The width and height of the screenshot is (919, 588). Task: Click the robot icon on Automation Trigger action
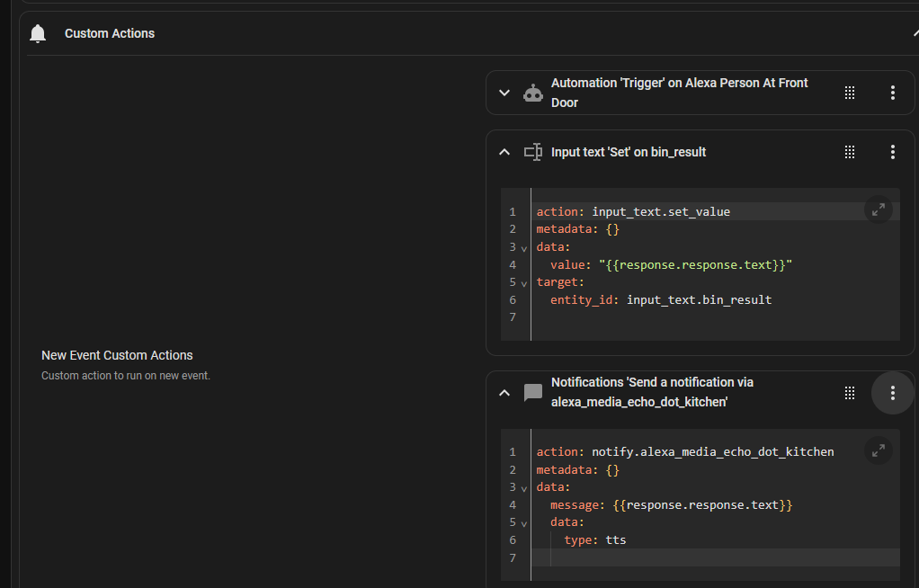tap(532, 93)
